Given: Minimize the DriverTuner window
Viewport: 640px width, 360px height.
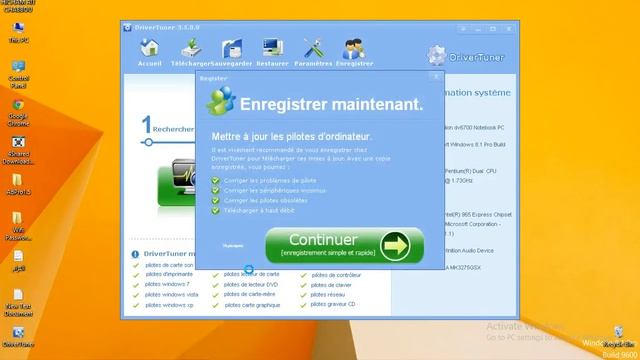Looking at the screenshot, I should click(x=478, y=29).
